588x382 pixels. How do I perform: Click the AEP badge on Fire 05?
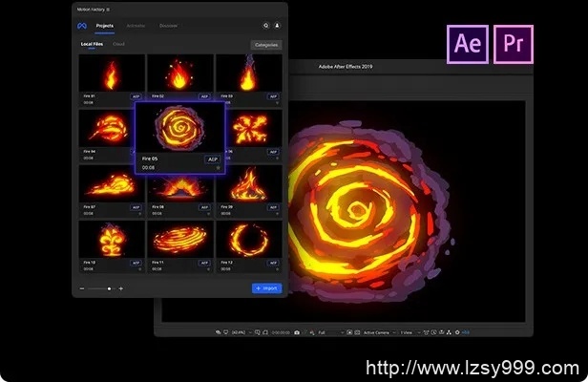(213, 159)
